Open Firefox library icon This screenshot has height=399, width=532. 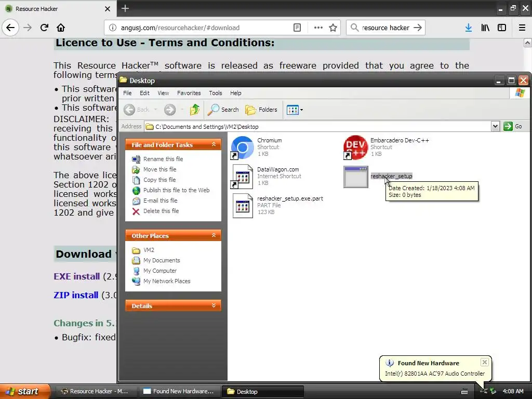485,28
